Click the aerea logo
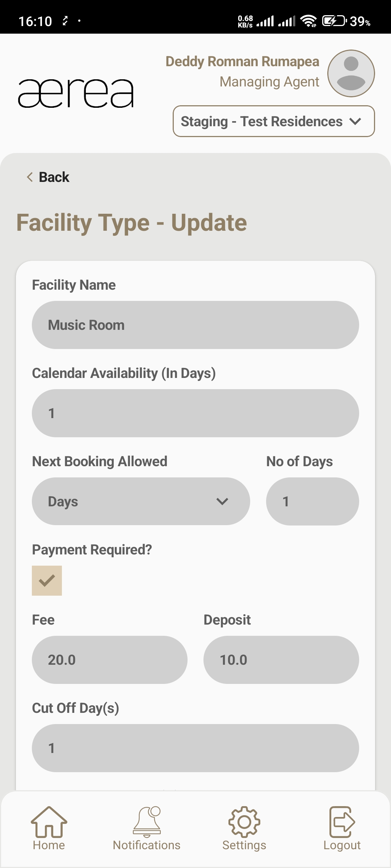This screenshot has width=391, height=868. coord(76,93)
